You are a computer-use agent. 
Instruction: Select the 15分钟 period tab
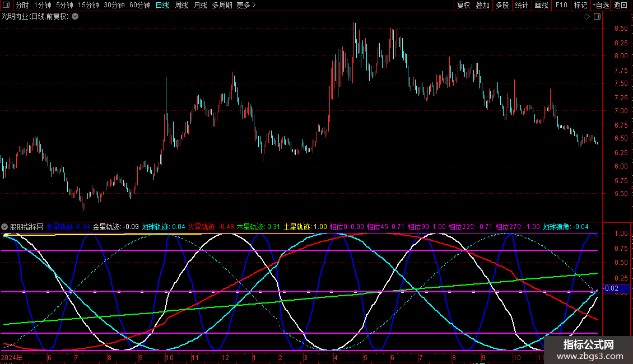89,5
